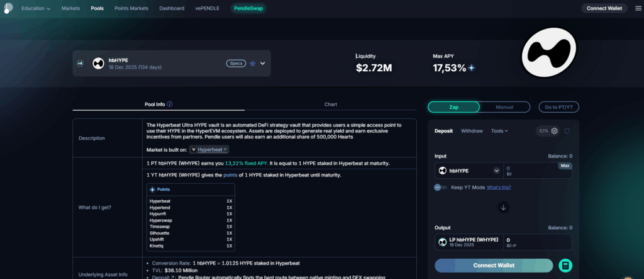Click the LP hbHYPE (WHYPE) output label
Viewport: 644px width, 279px height.
(x=474, y=239)
